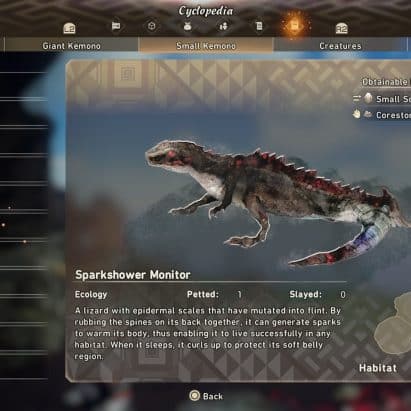Click the petting hand icon beside Corestone
Screen dimensions: 411x411
click(x=357, y=114)
